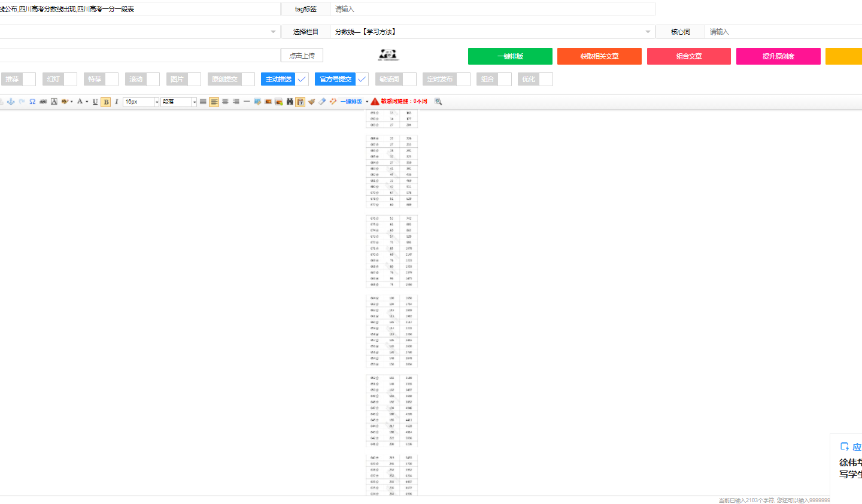
Task: Insert a horizontal rule line
Action: click(247, 102)
